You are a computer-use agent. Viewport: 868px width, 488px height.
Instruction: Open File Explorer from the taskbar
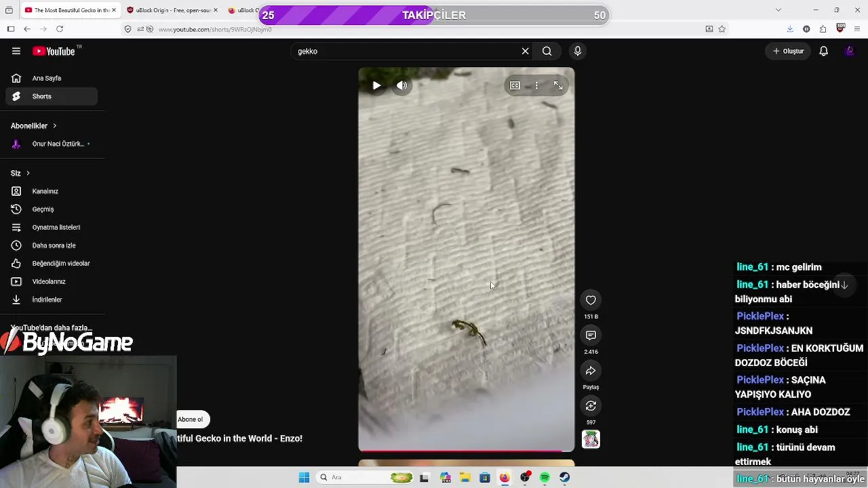coord(465,478)
